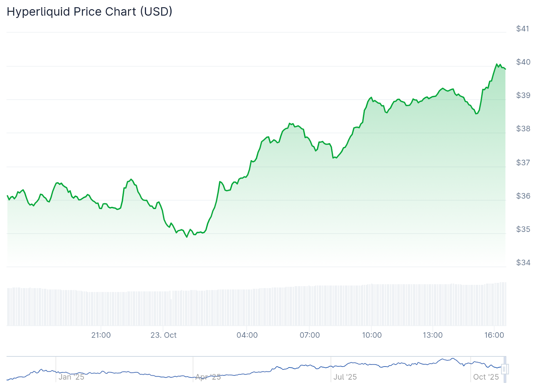The height and width of the screenshot is (392, 537).
Task: Click the $39 price axis label
Action: 523,95
